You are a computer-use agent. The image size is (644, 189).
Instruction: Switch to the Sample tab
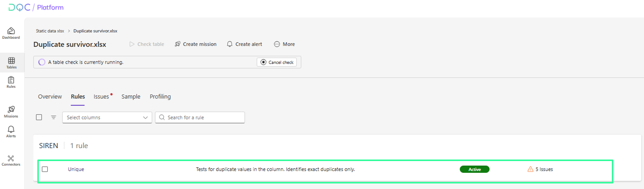(131, 97)
